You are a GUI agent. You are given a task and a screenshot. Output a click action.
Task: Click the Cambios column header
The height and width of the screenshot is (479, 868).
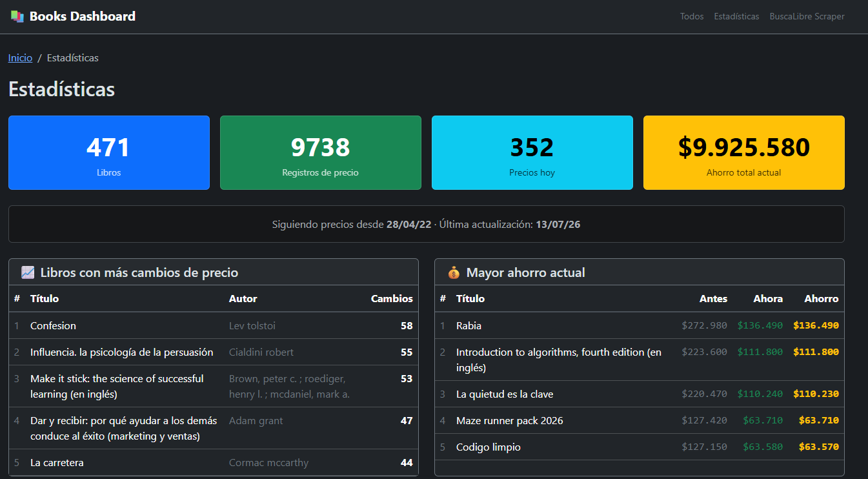[x=392, y=299]
